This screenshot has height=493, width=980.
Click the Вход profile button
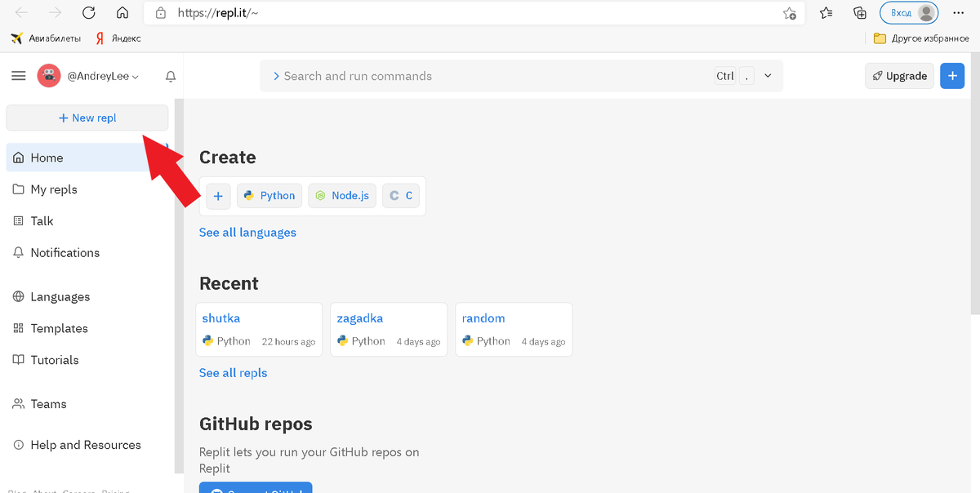coord(909,13)
